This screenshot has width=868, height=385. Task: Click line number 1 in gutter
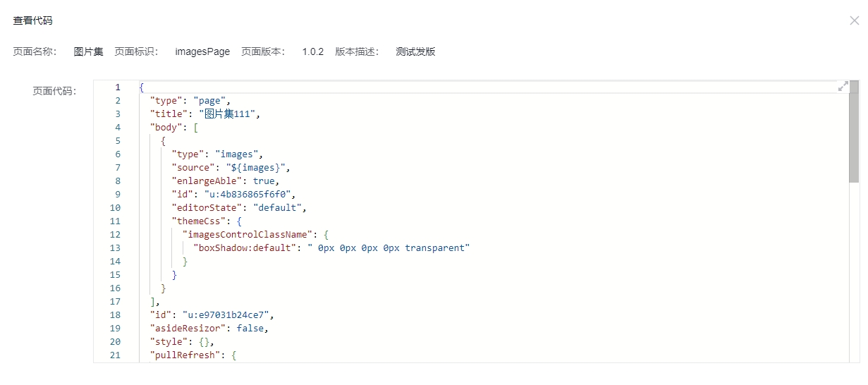pos(118,87)
